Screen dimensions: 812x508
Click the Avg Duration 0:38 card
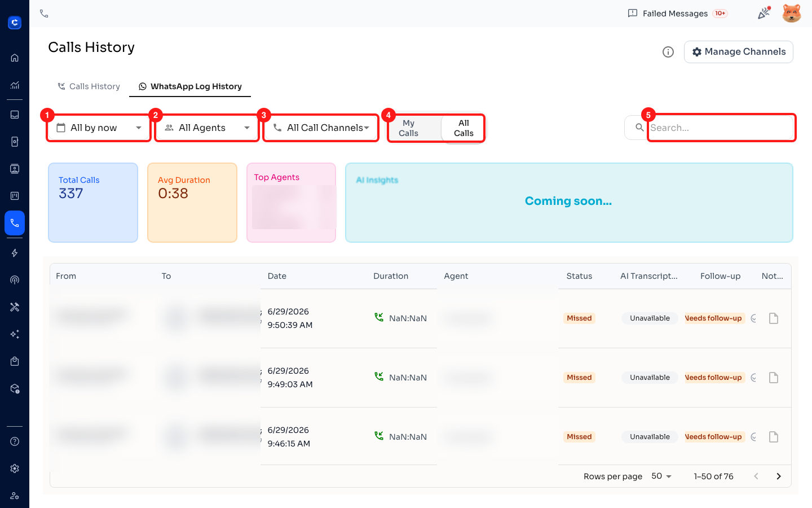(x=192, y=203)
